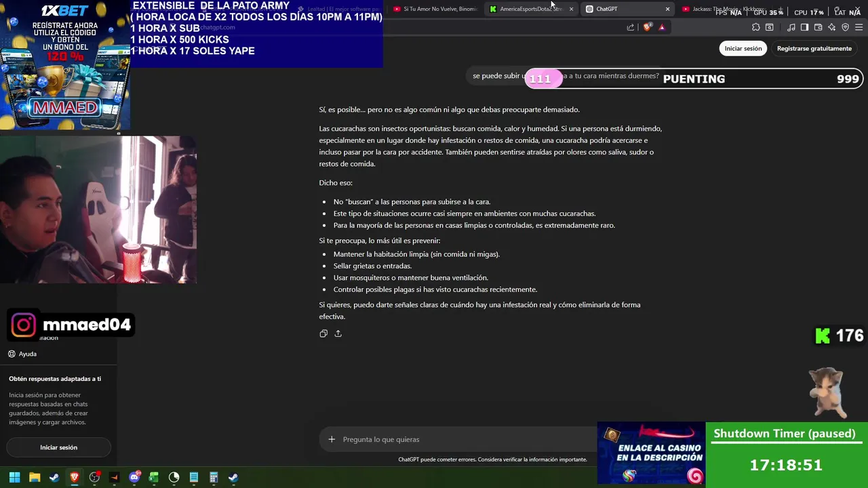The width and height of the screenshot is (868, 488).
Task: Click bullet Controlar posibles plagas
Action: 435,289
